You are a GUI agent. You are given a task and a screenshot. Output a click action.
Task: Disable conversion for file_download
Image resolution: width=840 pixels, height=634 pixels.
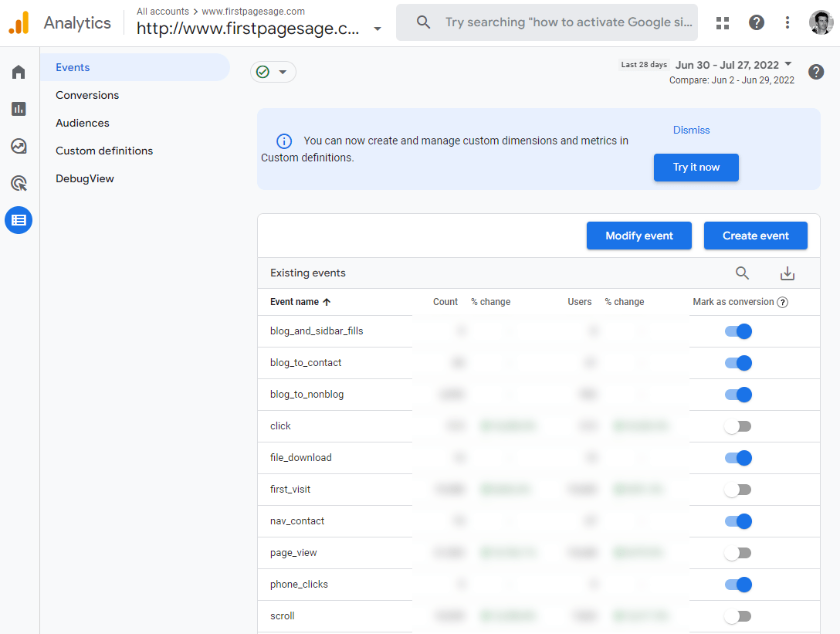coord(738,458)
